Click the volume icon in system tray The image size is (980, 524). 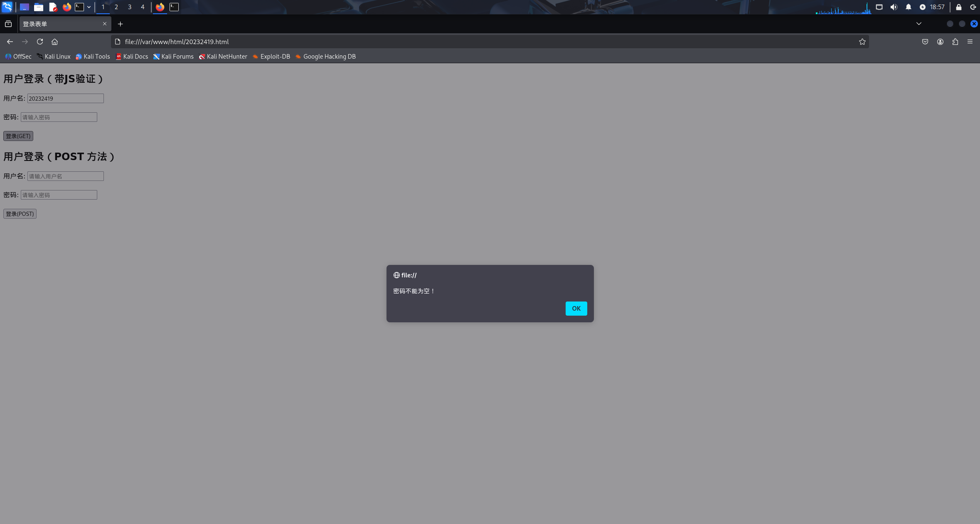(894, 7)
